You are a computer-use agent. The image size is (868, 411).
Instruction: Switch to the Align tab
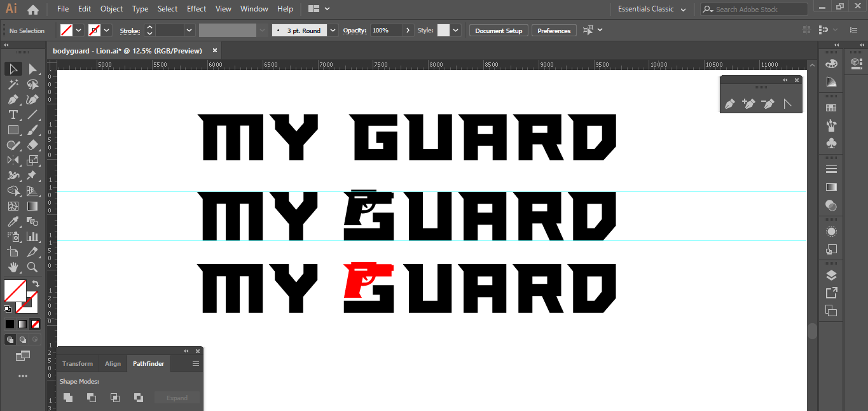coord(113,364)
